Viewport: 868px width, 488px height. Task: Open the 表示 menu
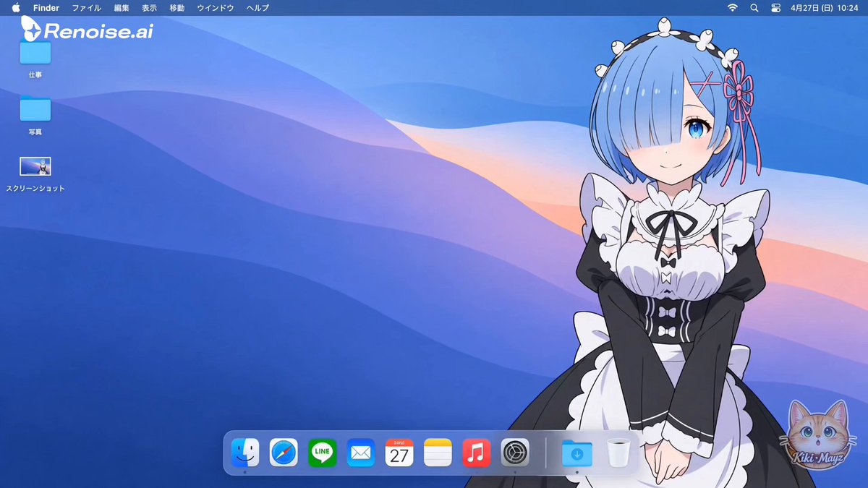[x=149, y=8]
